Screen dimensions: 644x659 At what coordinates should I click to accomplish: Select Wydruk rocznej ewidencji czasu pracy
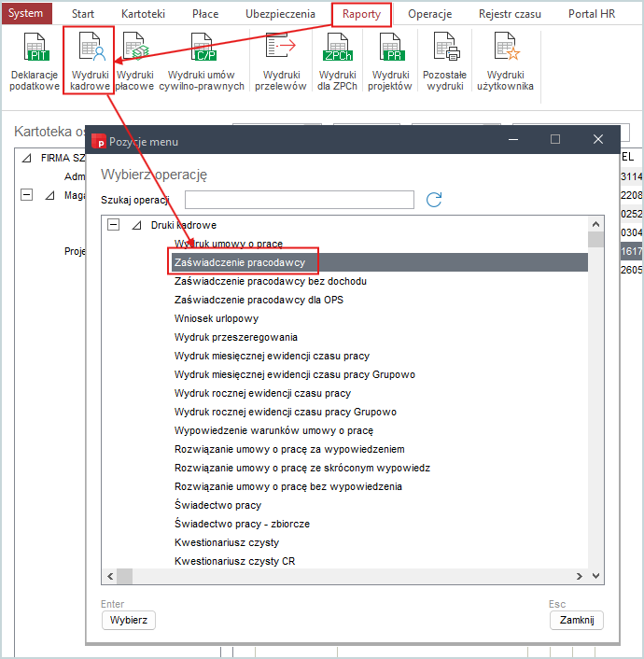262,393
